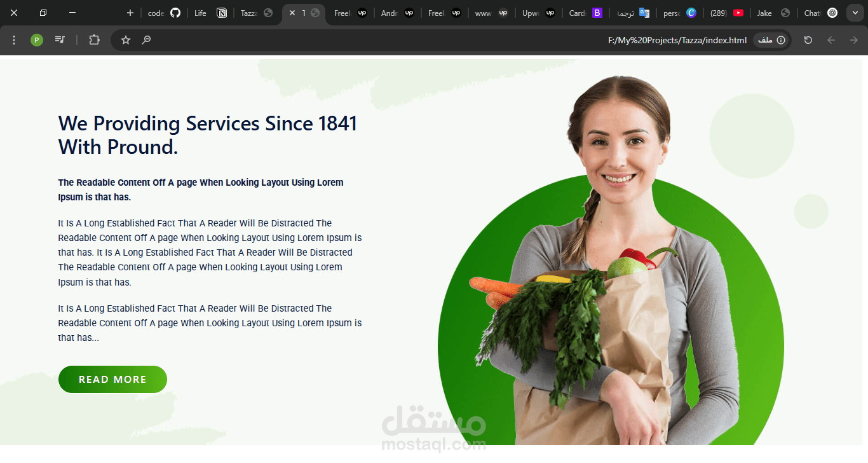Viewport: 868px width, 463px height.
Task: Open the tab search dropdown chevron
Action: (855, 13)
